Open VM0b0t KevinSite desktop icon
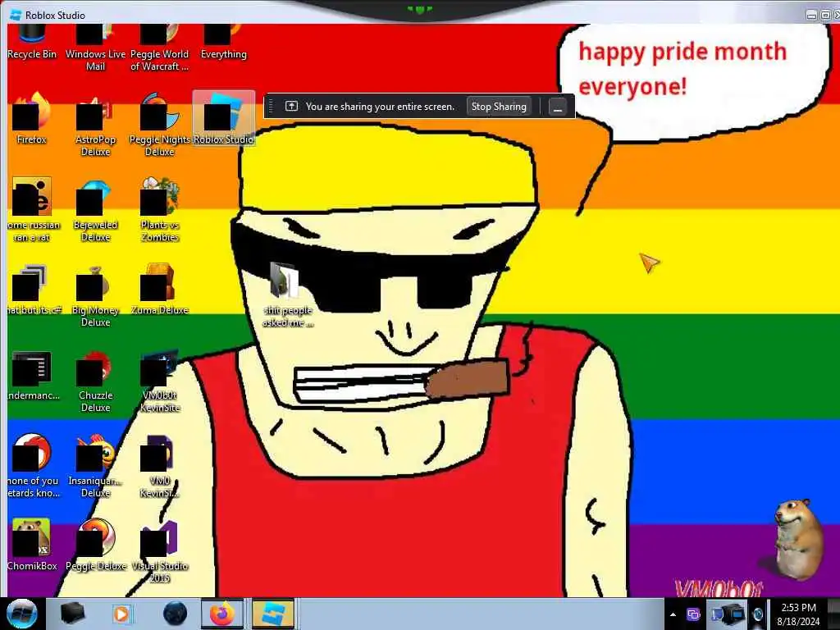This screenshot has width=840, height=630. pyautogui.click(x=160, y=381)
